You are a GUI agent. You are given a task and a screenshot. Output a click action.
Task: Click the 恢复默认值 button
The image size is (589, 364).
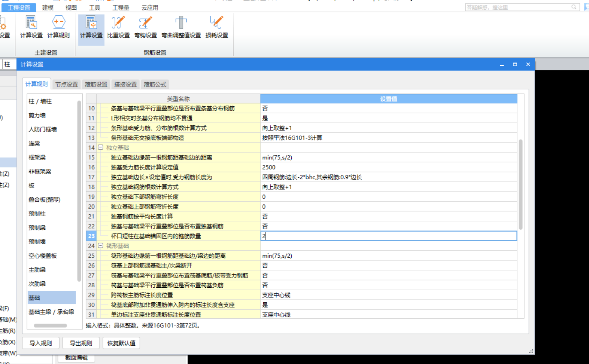tap(121, 343)
